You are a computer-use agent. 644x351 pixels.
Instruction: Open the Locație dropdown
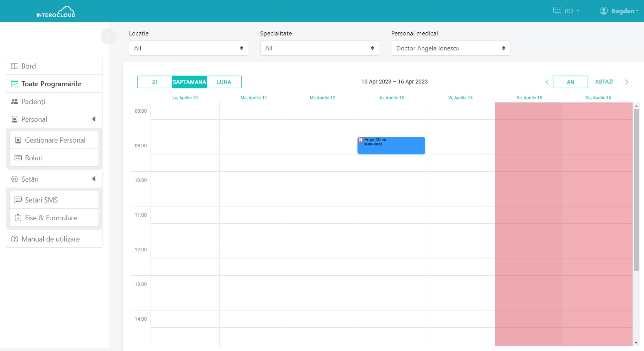[x=188, y=48]
